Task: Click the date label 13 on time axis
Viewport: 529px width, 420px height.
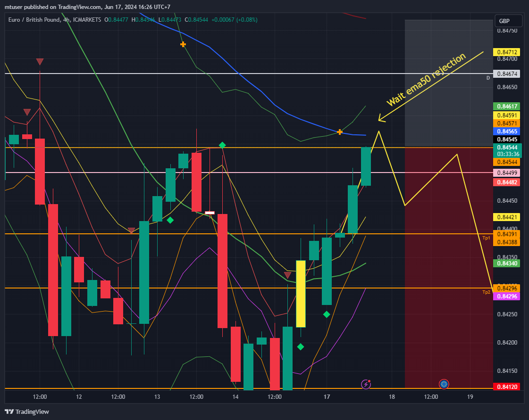Action: click(x=157, y=397)
